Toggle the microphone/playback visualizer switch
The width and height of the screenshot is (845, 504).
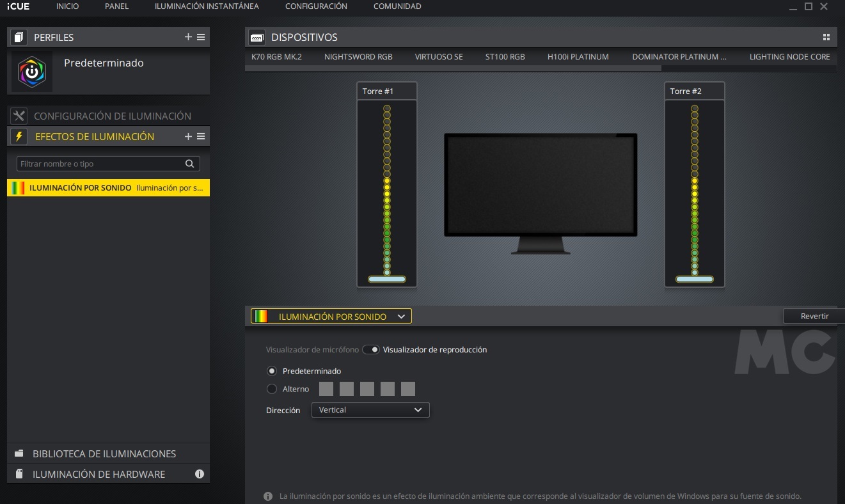coord(371,350)
